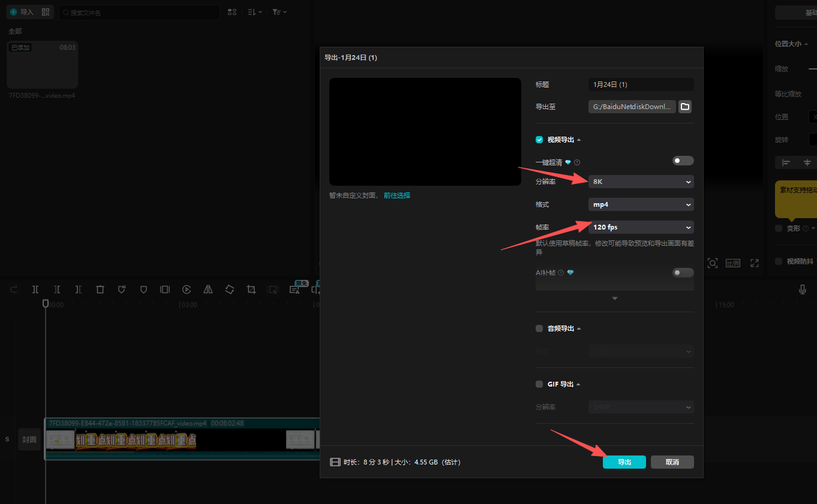The image size is (817, 504).
Task: Click the 标题 title input field
Action: tap(641, 84)
